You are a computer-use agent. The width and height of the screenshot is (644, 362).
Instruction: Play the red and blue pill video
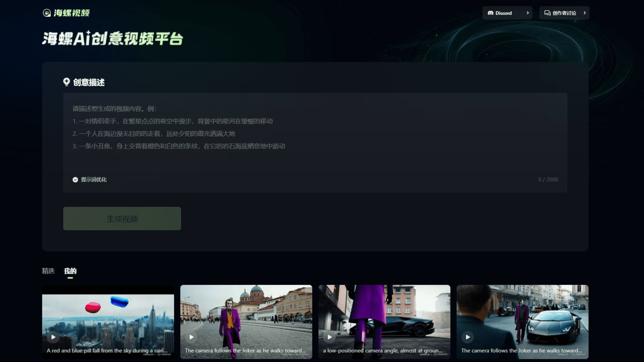click(53, 337)
